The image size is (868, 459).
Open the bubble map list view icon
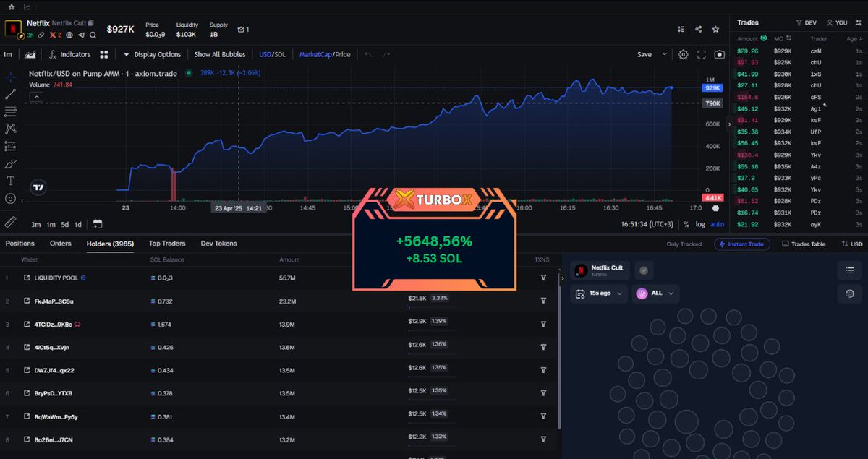pos(849,270)
